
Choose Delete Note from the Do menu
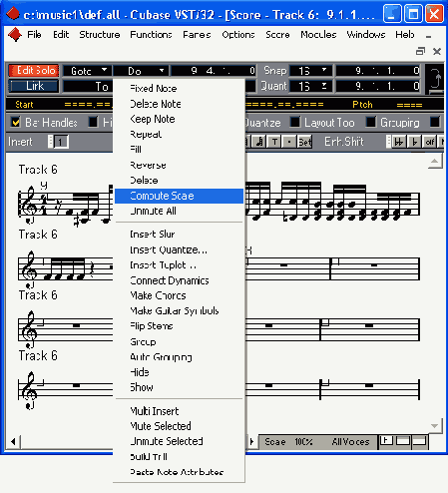[x=179, y=104]
